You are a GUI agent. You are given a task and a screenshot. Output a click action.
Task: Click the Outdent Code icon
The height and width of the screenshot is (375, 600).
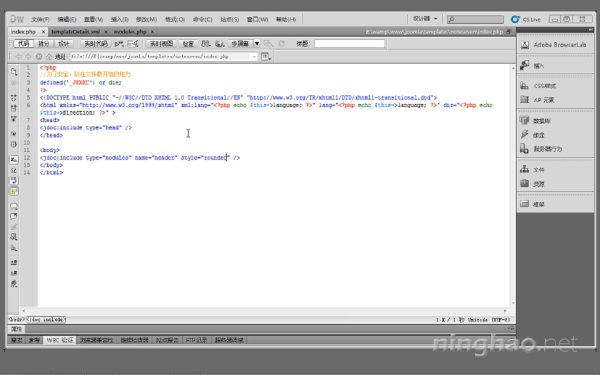(14, 273)
